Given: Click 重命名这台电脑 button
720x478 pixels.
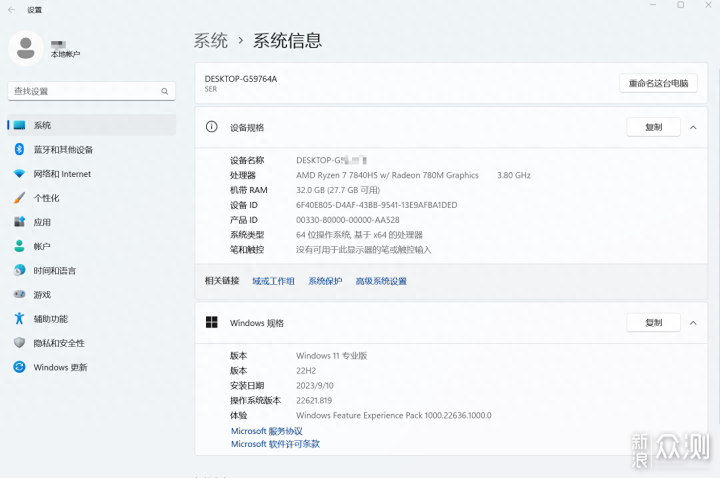Looking at the screenshot, I should pyautogui.click(x=658, y=83).
